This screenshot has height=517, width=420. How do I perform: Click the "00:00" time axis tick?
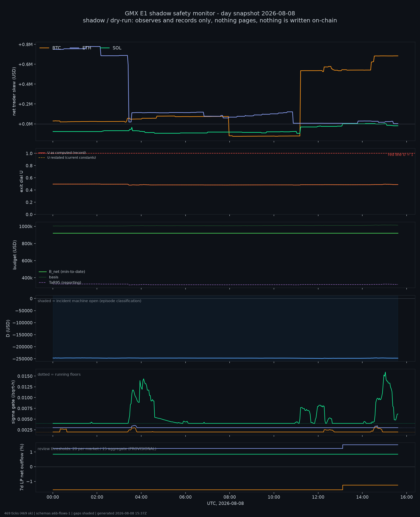click(x=53, y=497)
